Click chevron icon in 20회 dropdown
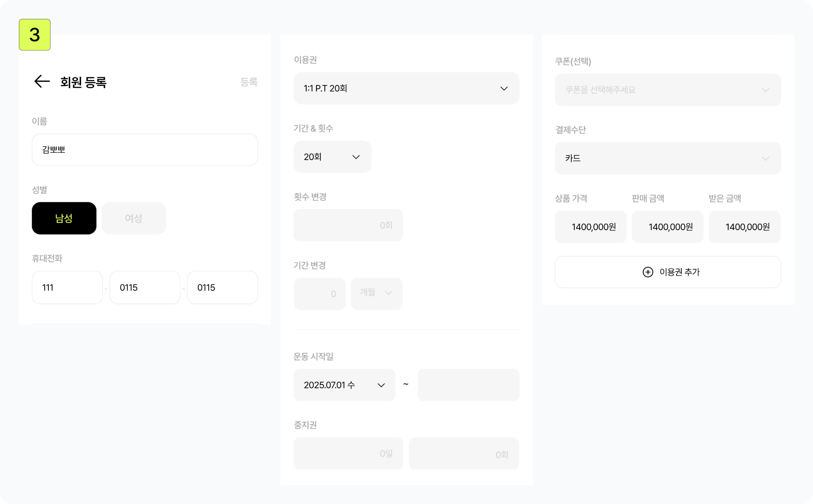Image resolution: width=813 pixels, height=504 pixels. [x=356, y=157]
